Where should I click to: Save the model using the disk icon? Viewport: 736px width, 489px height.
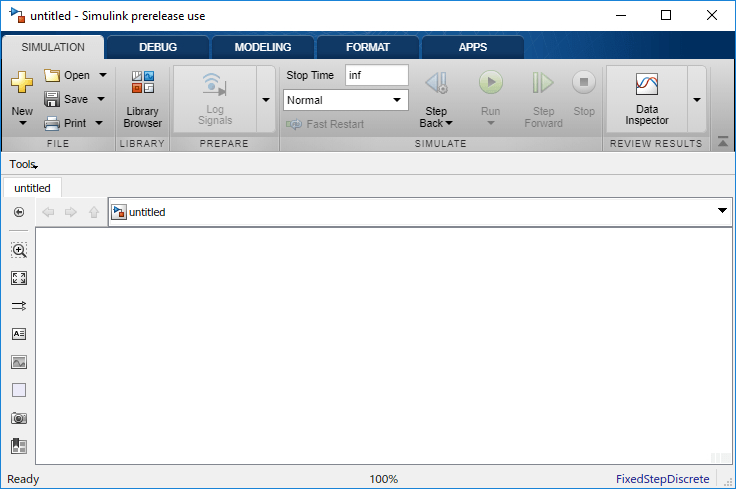click(x=52, y=99)
